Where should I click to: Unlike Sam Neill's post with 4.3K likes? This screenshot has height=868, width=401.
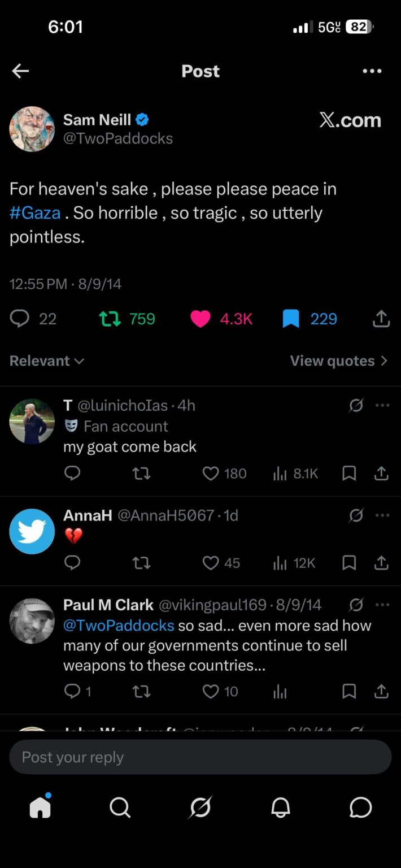coord(200,319)
